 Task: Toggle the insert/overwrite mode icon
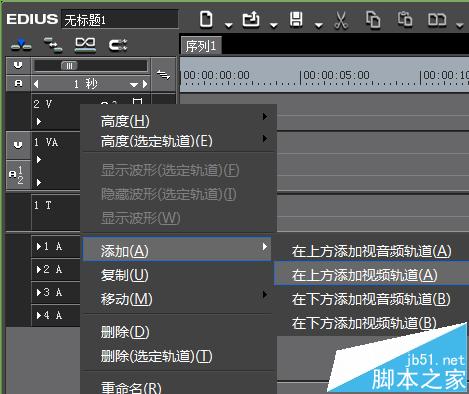coord(21,44)
